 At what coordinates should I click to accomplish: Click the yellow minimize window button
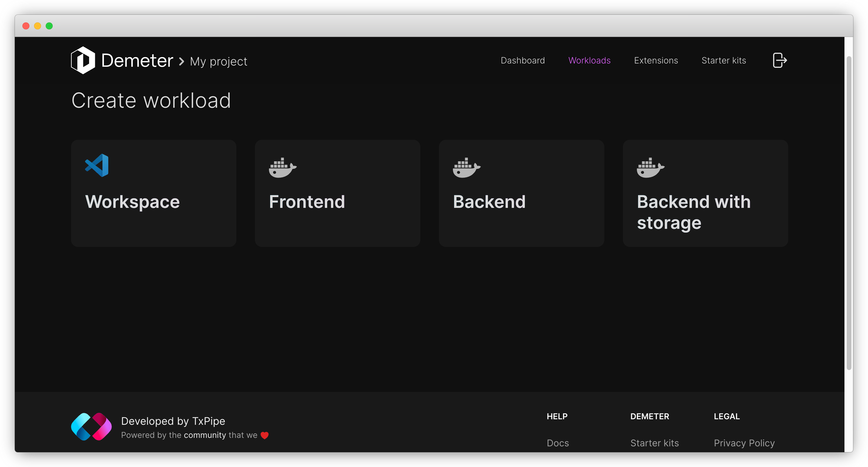tap(38, 26)
